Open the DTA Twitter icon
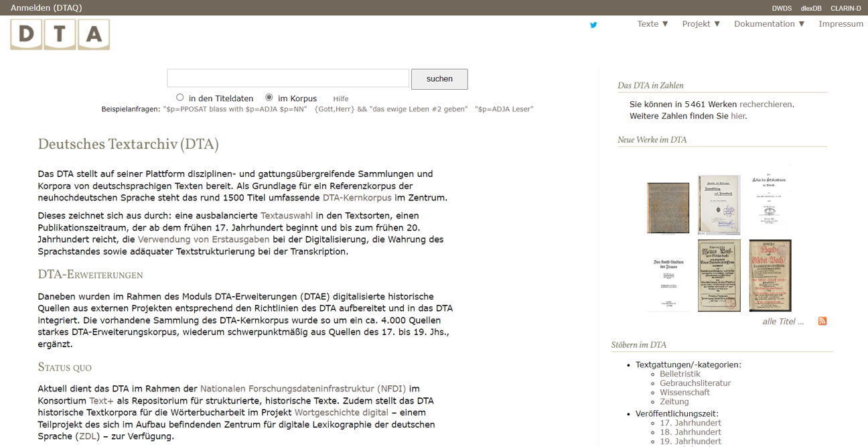868x447 pixels. click(593, 25)
